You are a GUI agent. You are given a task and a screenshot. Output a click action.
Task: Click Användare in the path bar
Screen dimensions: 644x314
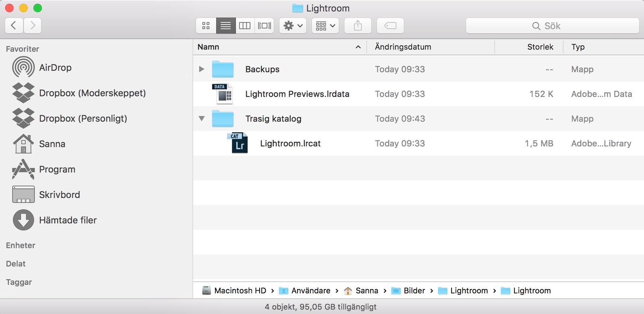coord(305,291)
